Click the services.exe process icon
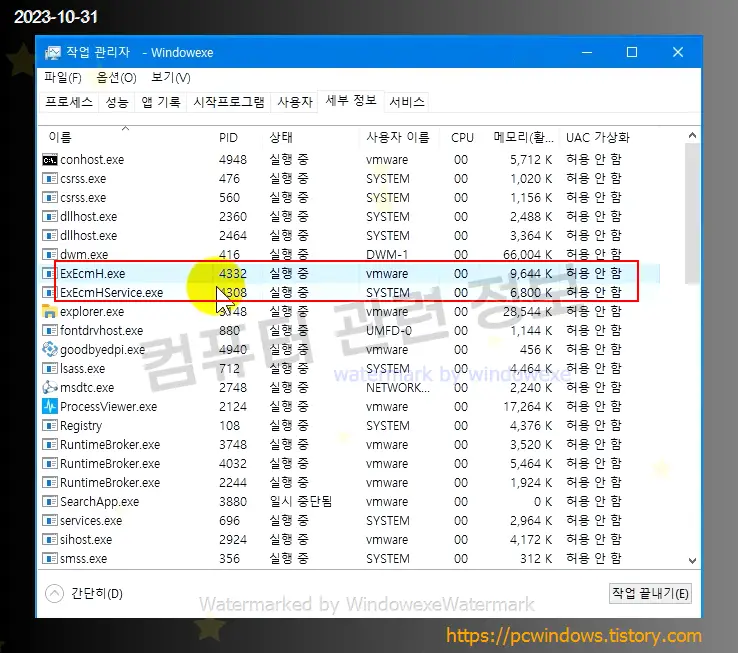This screenshot has height=653, width=738. point(49,520)
